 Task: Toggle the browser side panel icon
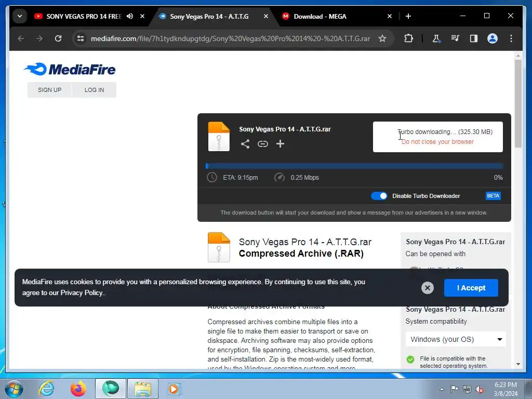[474, 38]
